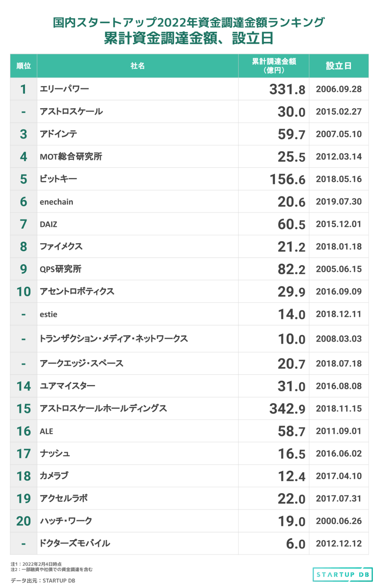Select company name エリーパワー

pos(64,89)
